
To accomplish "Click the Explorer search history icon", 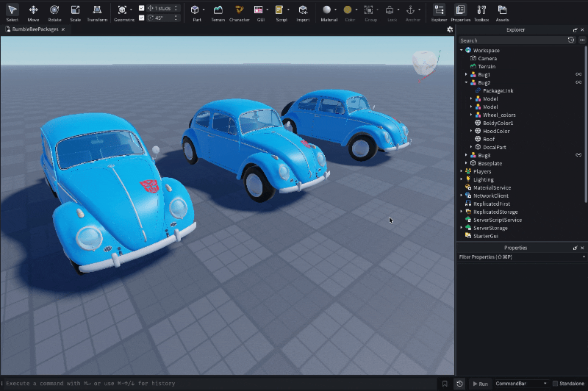I will (x=571, y=40).
